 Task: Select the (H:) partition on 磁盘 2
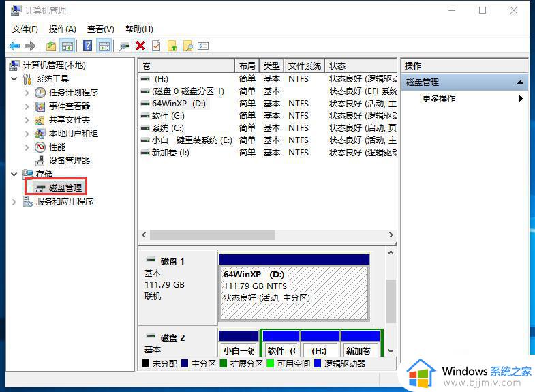point(320,343)
